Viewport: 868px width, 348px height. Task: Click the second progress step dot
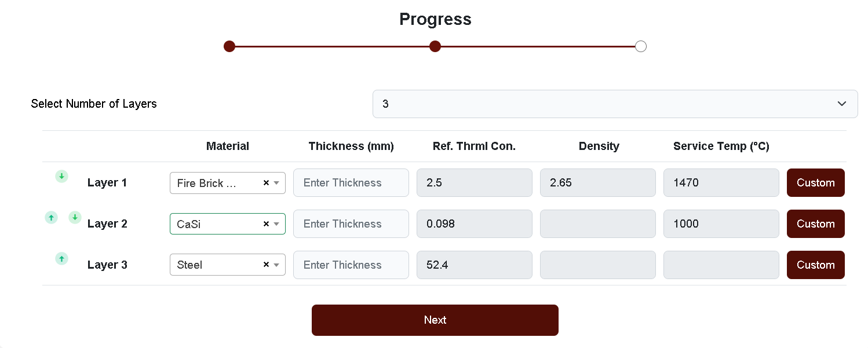point(435,46)
